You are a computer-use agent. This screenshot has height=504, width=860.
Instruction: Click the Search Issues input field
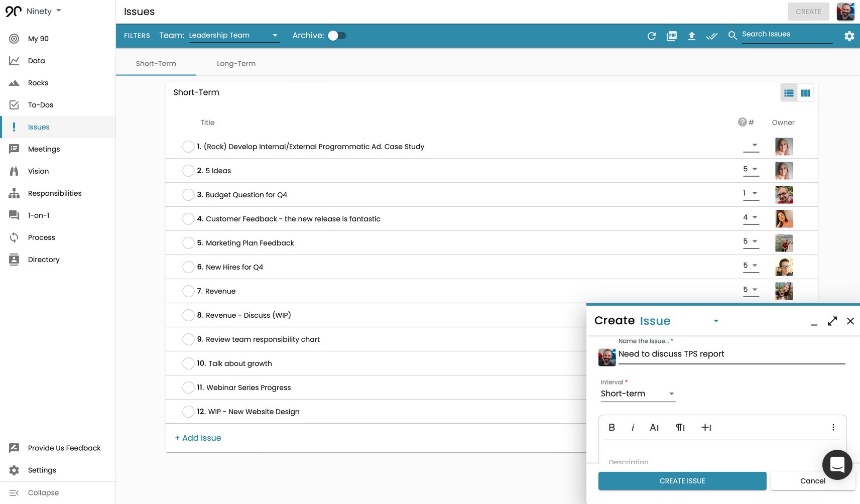(786, 34)
